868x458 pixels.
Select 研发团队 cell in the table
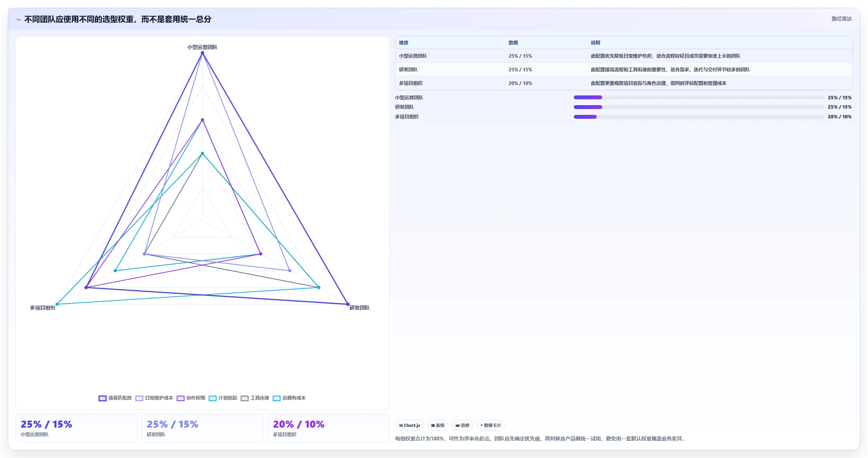[408, 70]
